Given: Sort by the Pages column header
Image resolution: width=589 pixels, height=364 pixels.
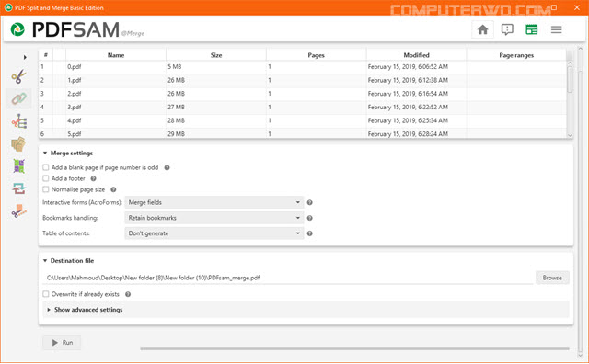Looking at the screenshot, I should 316,55.
